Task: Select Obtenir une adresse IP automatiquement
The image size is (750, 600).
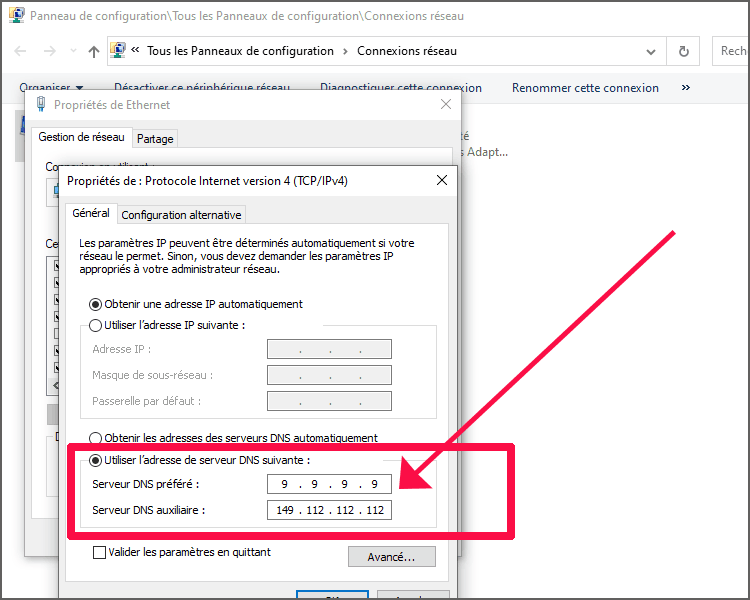Action: [x=196, y=304]
